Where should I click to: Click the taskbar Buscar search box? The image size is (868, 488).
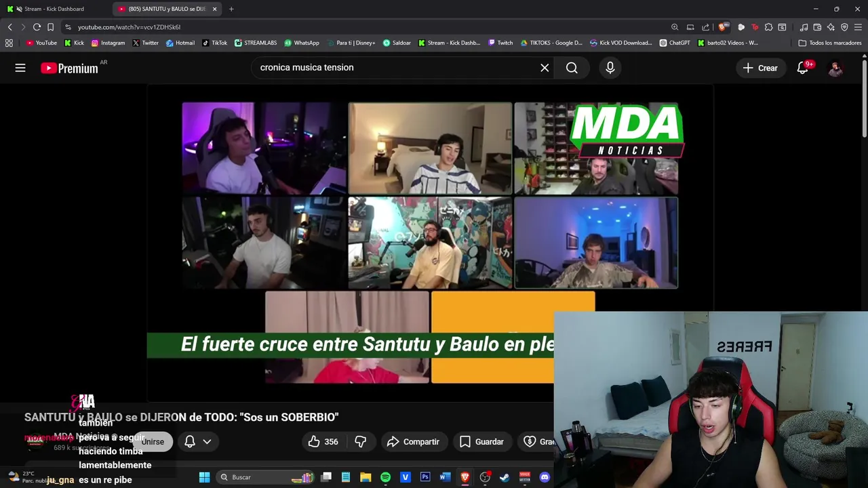pyautogui.click(x=264, y=477)
